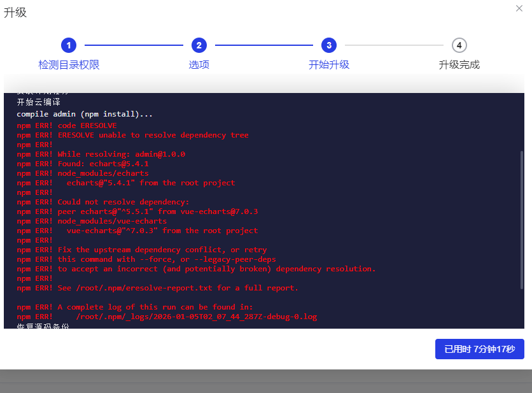Select the 开始升级 step label
Screen dimensions: 532x393
329,64
